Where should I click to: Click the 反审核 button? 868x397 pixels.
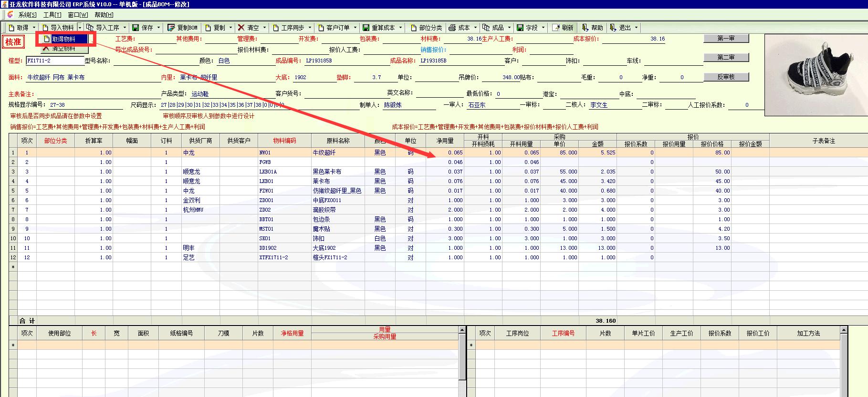726,77
